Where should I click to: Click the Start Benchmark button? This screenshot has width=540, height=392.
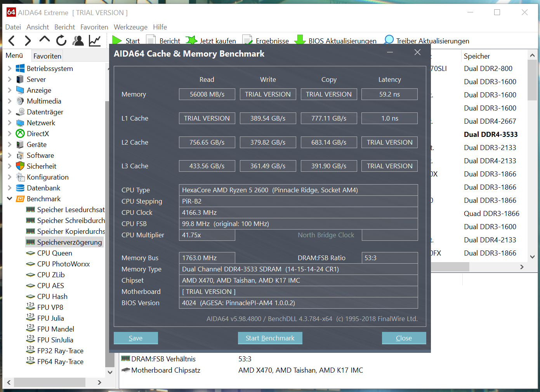coord(270,338)
